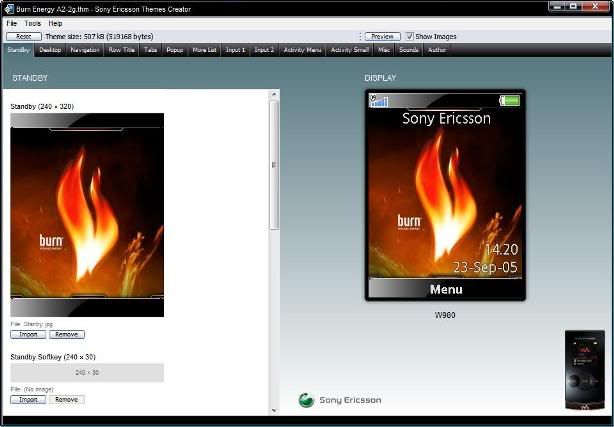Click the 'Sony Ericsson' text in phone preview
Viewport: 614px width, 427px height.
446,118
